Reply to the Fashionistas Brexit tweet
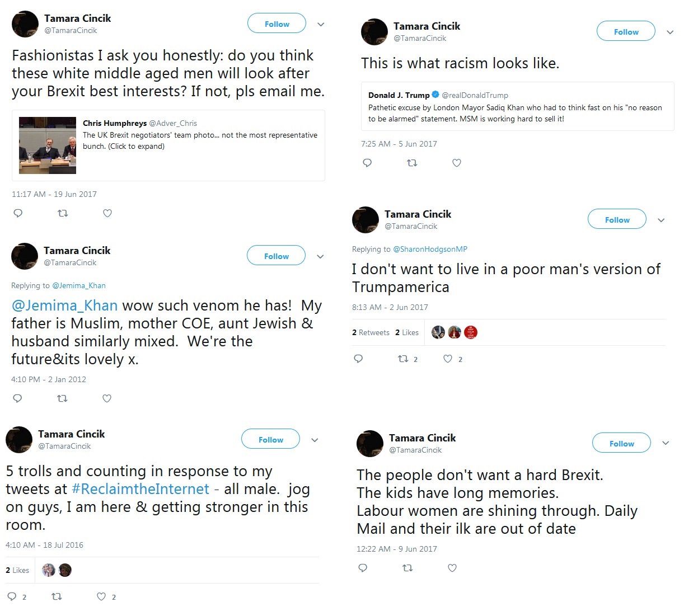Viewport: 684px width, 616px height. click(x=18, y=213)
